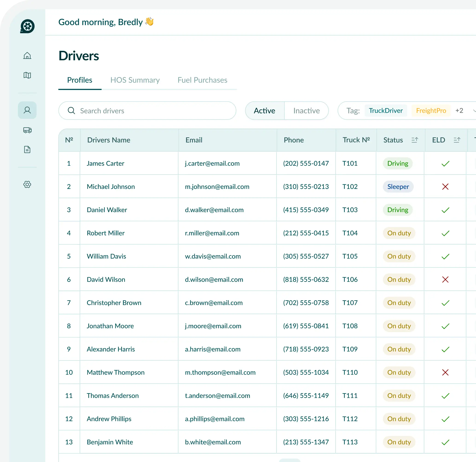Click truck number T105
This screenshot has width=476, height=462.
(x=350, y=257)
